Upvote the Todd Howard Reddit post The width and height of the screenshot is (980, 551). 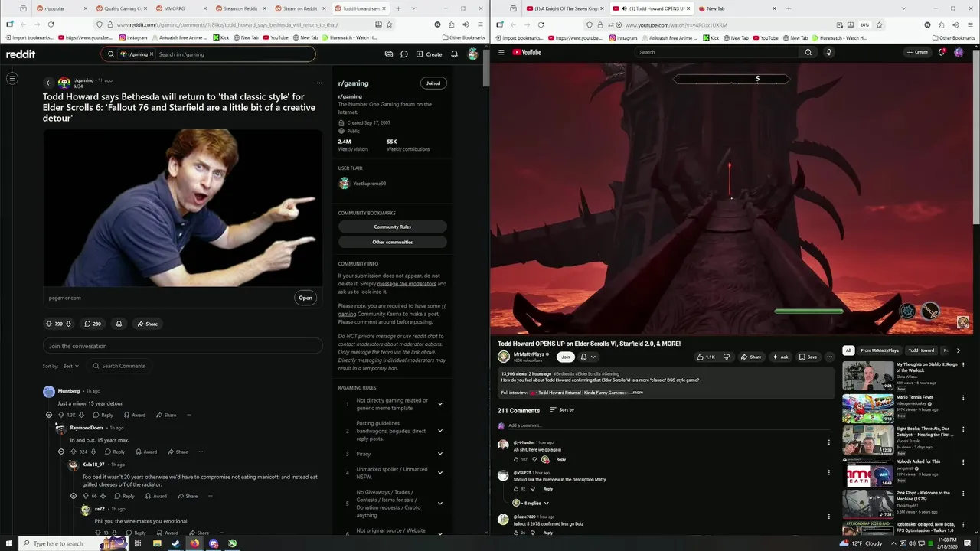pyautogui.click(x=49, y=324)
